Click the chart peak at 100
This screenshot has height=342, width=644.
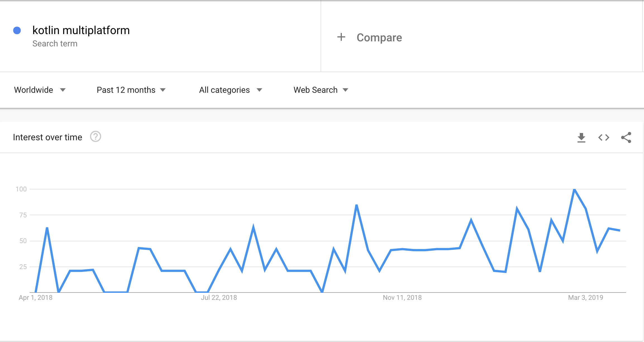(x=574, y=190)
